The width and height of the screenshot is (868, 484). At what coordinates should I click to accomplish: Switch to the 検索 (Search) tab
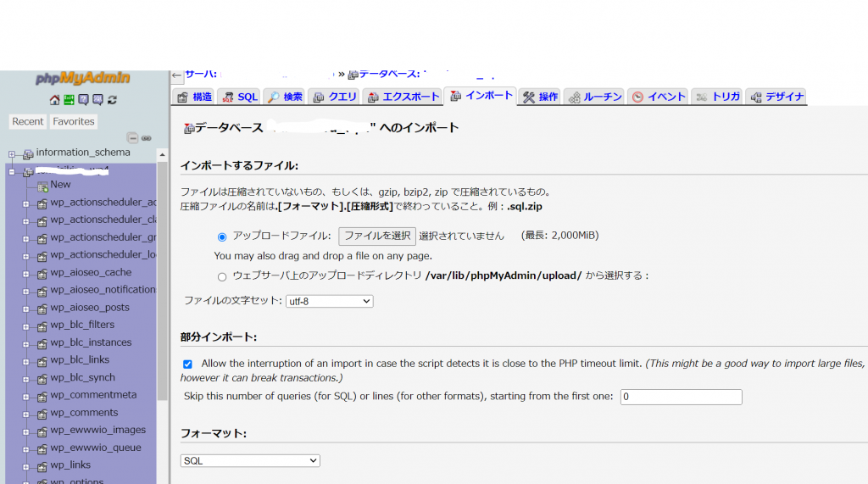click(285, 97)
